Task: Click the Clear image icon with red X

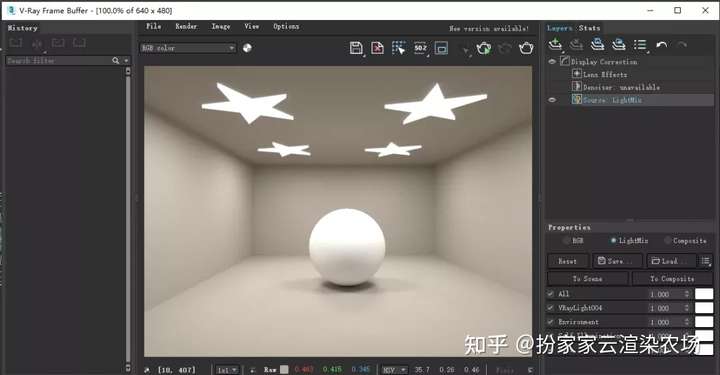Action: (x=377, y=48)
